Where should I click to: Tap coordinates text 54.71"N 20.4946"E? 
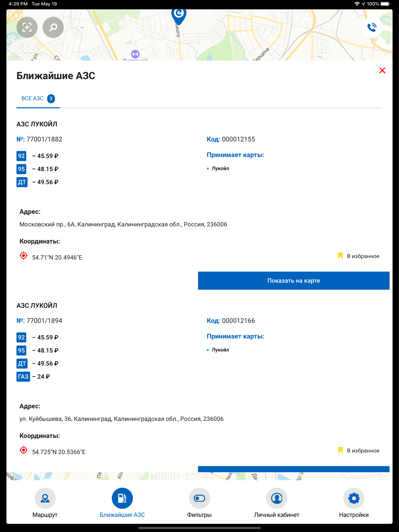[x=57, y=258]
